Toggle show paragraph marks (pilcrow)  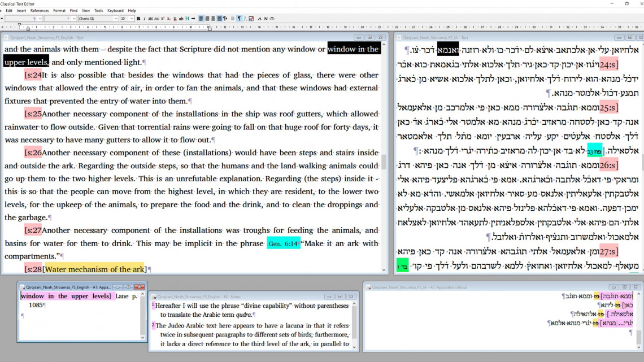(239, 19)
